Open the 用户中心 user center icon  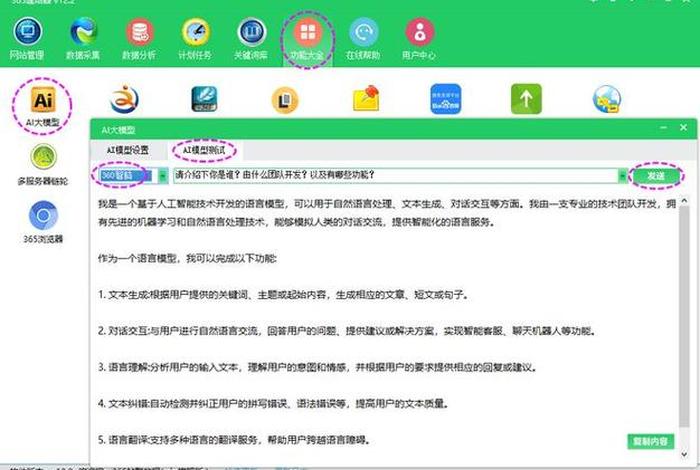419,39
